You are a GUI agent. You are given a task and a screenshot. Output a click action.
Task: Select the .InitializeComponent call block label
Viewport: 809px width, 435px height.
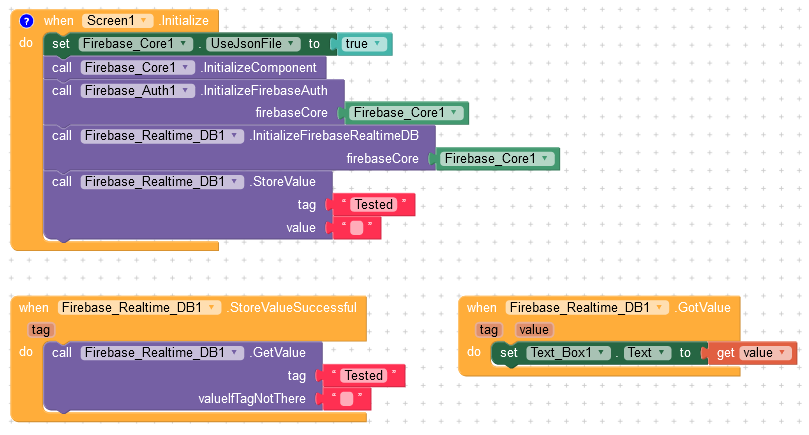point(258,68)
